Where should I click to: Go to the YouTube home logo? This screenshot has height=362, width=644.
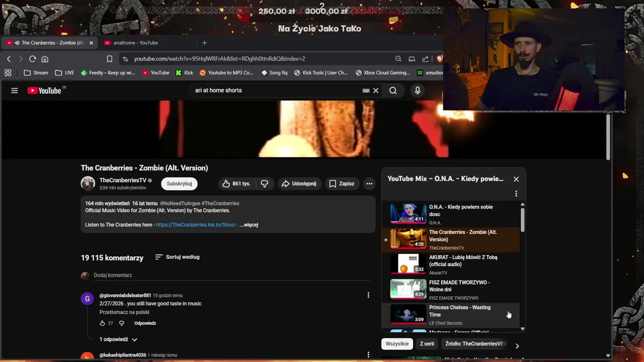tap(44, 90)
